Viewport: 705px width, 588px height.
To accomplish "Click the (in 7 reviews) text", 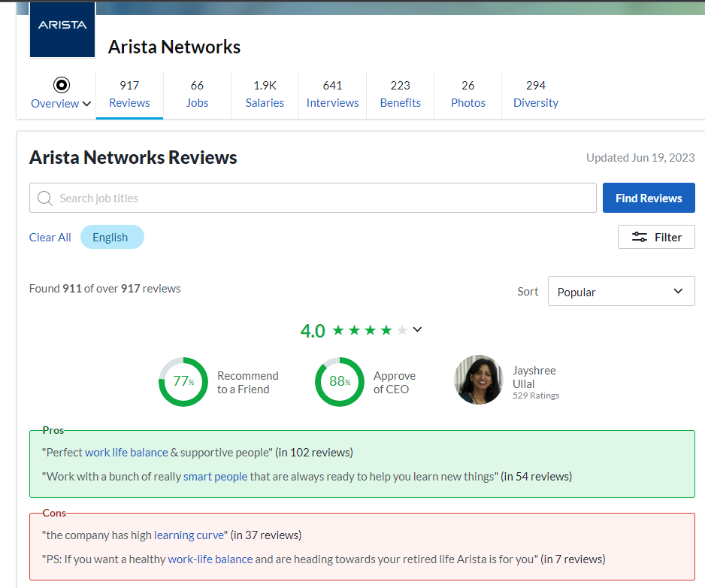I will click(573, 559).
